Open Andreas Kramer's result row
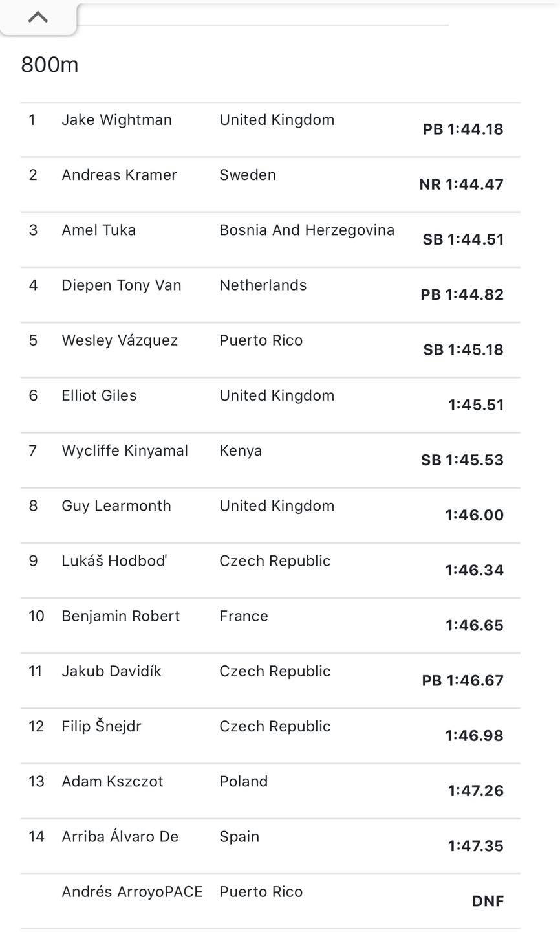 (x=119, y=175)
